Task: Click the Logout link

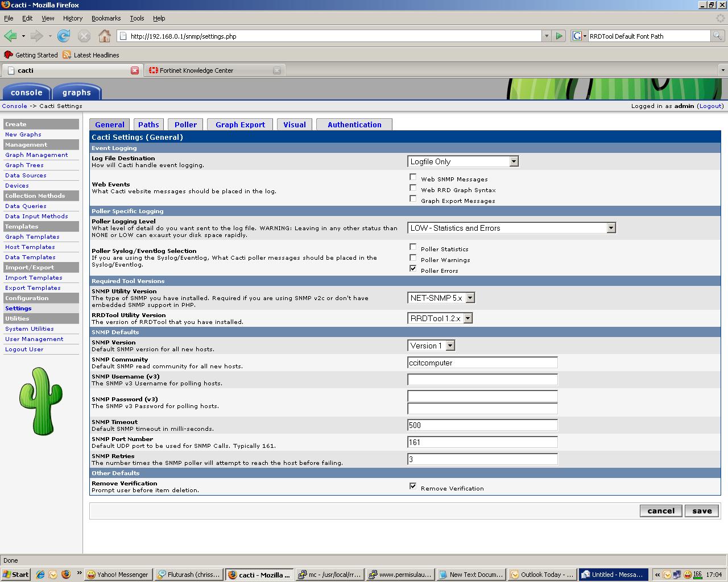Action: pyautogui.click(x=710, y=106)
